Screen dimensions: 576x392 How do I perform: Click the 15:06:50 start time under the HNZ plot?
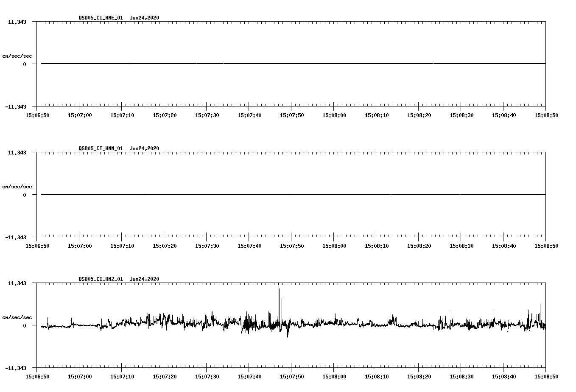coord(37,376)
